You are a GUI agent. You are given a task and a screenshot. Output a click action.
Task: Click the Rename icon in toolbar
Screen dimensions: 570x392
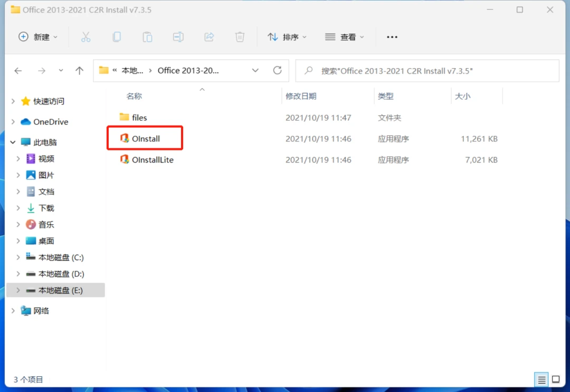[178, 37]
